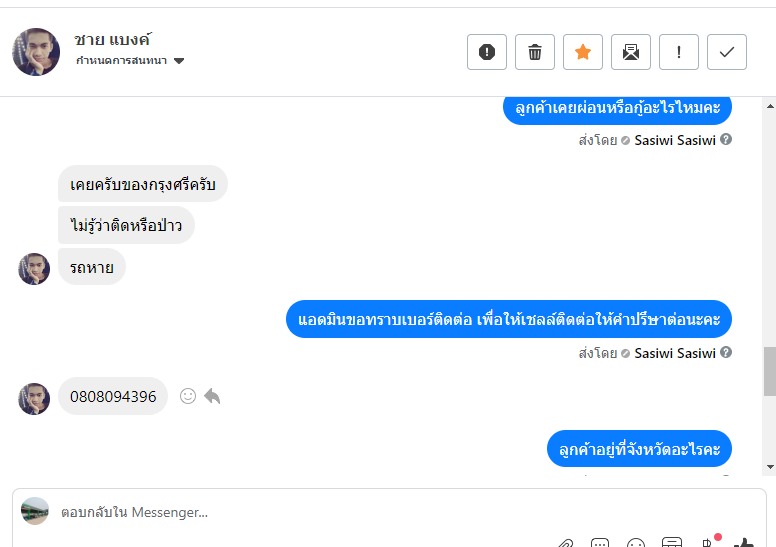Screen dimensions: 776x547
Task: Open the กำหนดการสนทนา assignment menu label
Action: [x=121, y=60]
